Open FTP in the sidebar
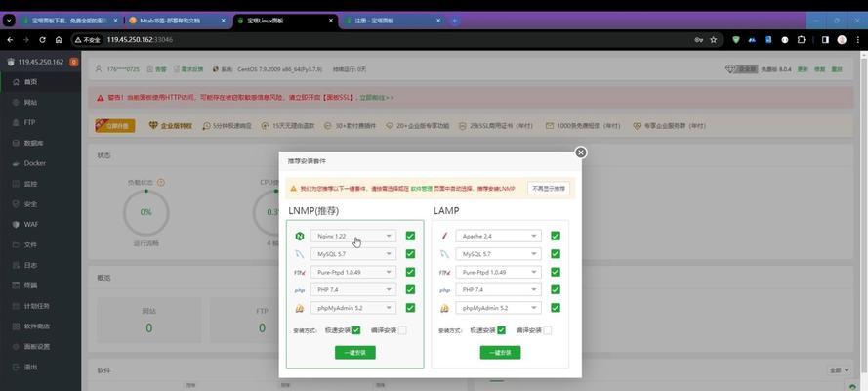The height and width of the screenshot is (391, 868). 40,122
